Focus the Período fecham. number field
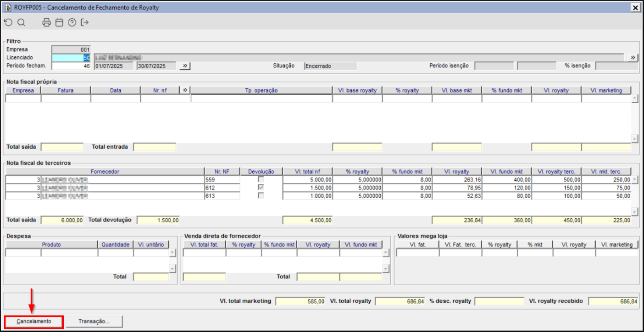Viewport: 644px width, 332px height. (71, 66)
